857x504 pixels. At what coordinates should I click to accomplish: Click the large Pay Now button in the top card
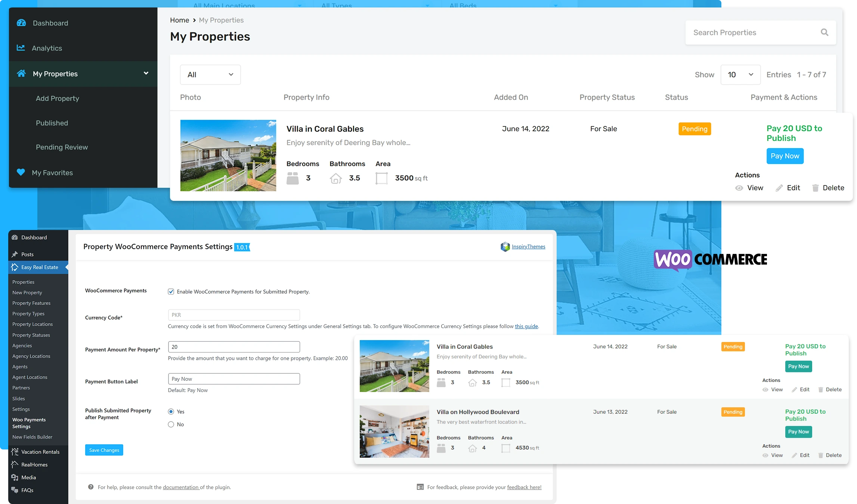(x=785, y=156)
